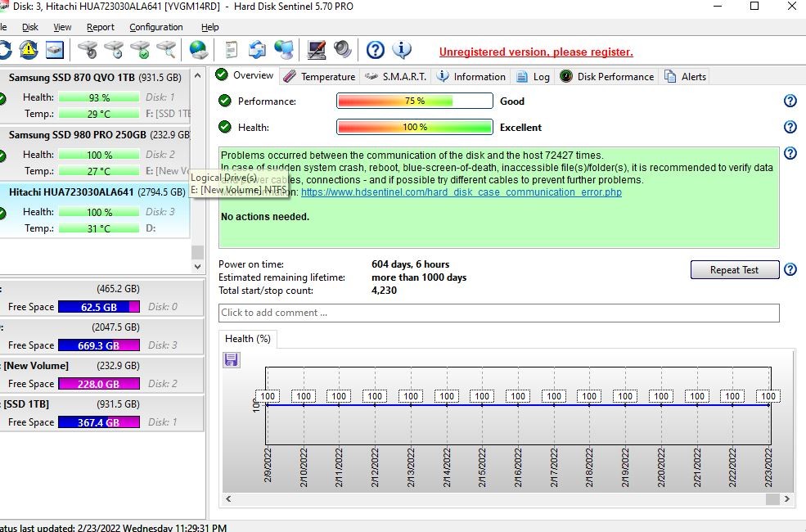Image resolution: width=806 pixels, height=532 pixels.
Task: Click the disk with magnifier toolbar icon
Action: [166, 50]
